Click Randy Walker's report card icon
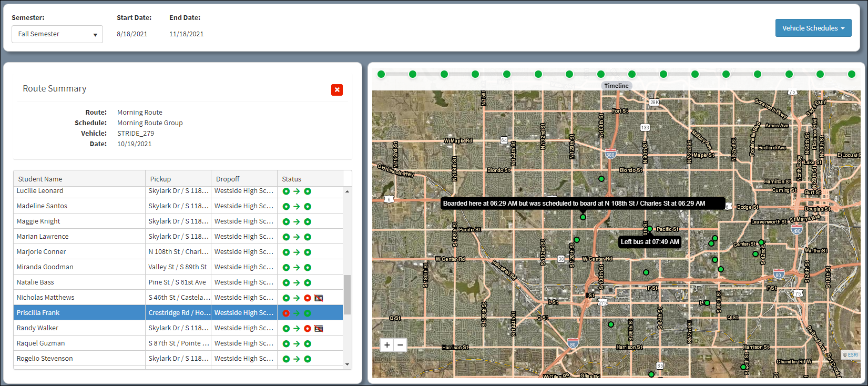This screenshot has height=386, width=868. click(x=319, y=329)
